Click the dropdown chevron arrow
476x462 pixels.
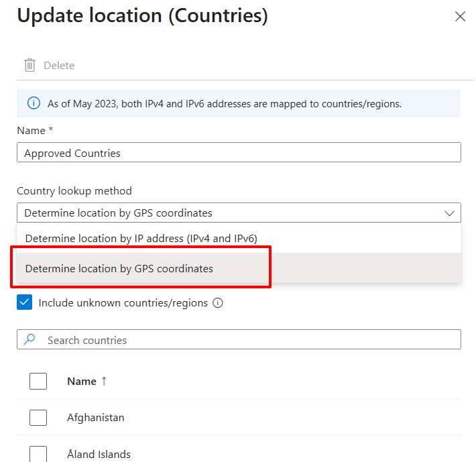449,213
